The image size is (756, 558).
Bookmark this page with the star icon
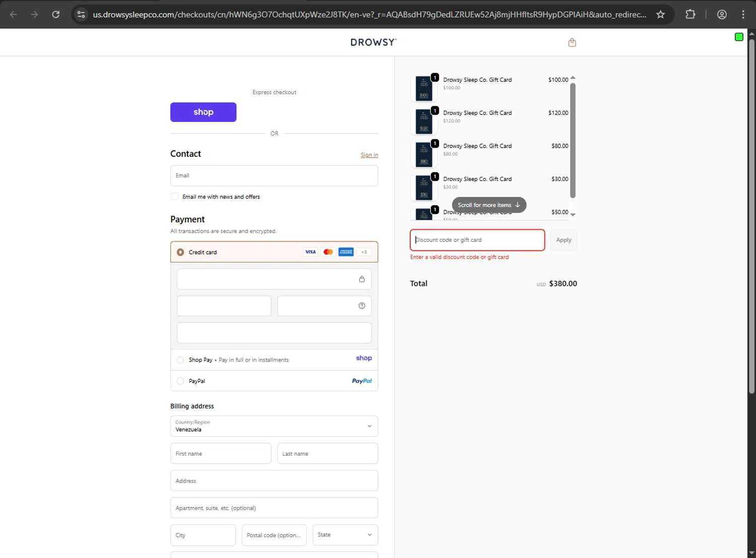(660, 14)
